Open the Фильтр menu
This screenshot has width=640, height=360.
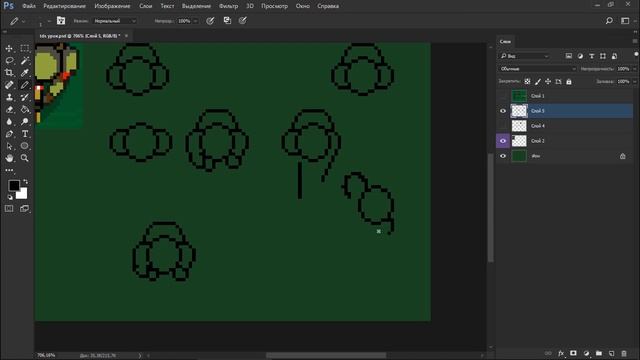(228, 6)
